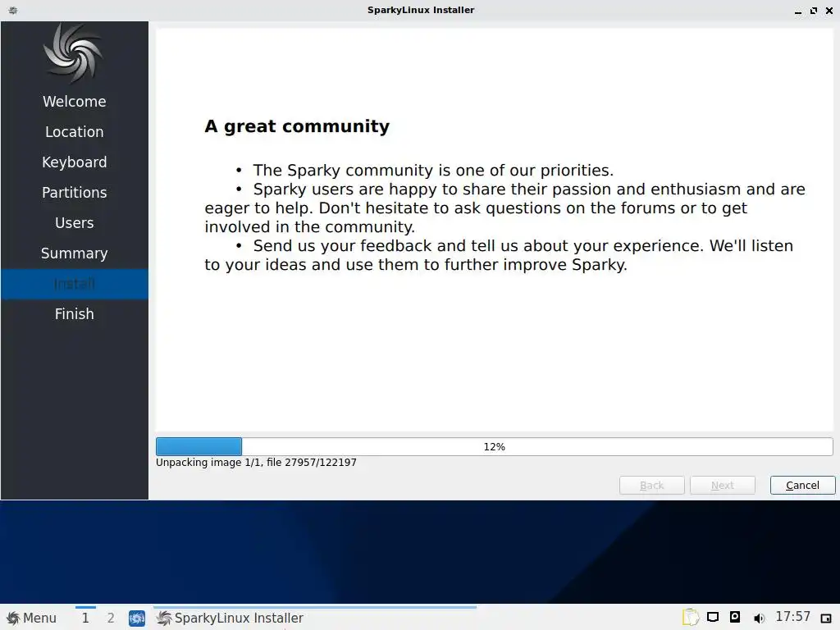
Task: Cancel the installation
Action: point(802,486)
